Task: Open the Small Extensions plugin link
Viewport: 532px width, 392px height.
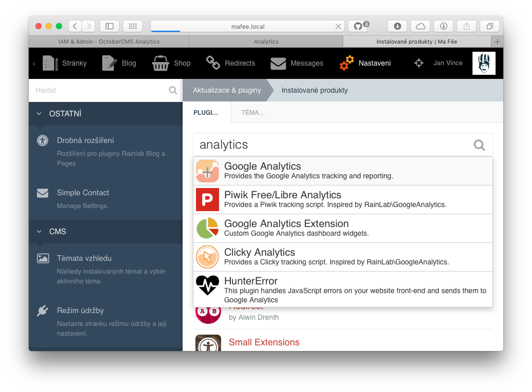Action: pos(264,342)
